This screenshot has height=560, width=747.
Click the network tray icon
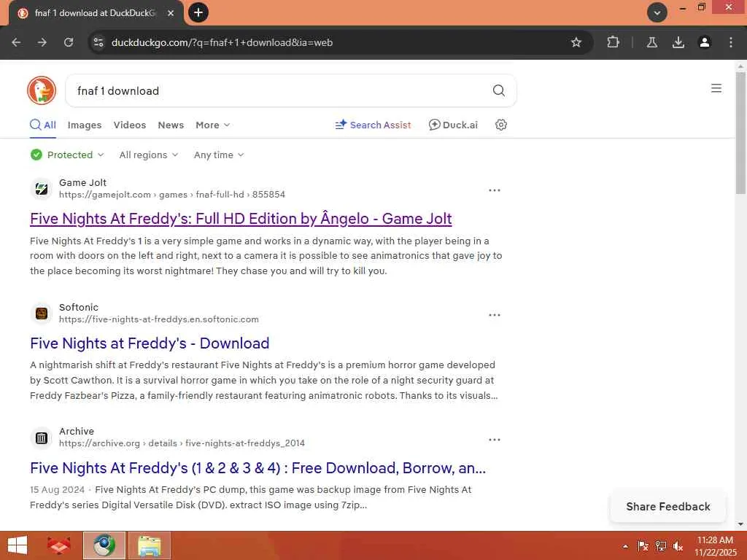[661, 546]
